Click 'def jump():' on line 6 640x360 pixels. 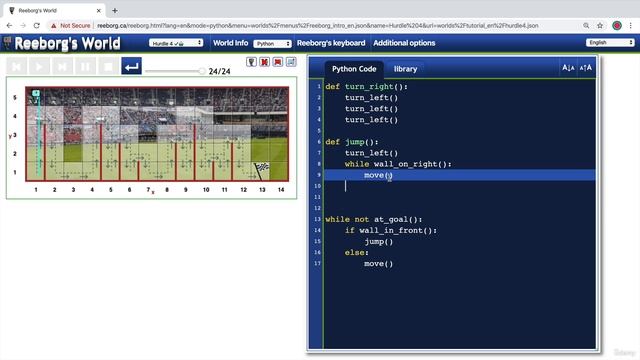point(352,142)
